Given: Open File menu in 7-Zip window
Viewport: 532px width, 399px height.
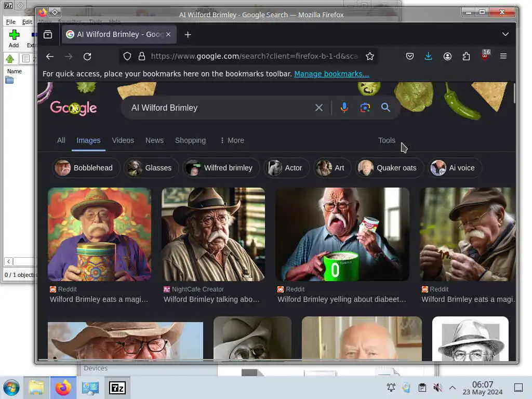Looking at the screenshot, I should [x=11, y=22].
